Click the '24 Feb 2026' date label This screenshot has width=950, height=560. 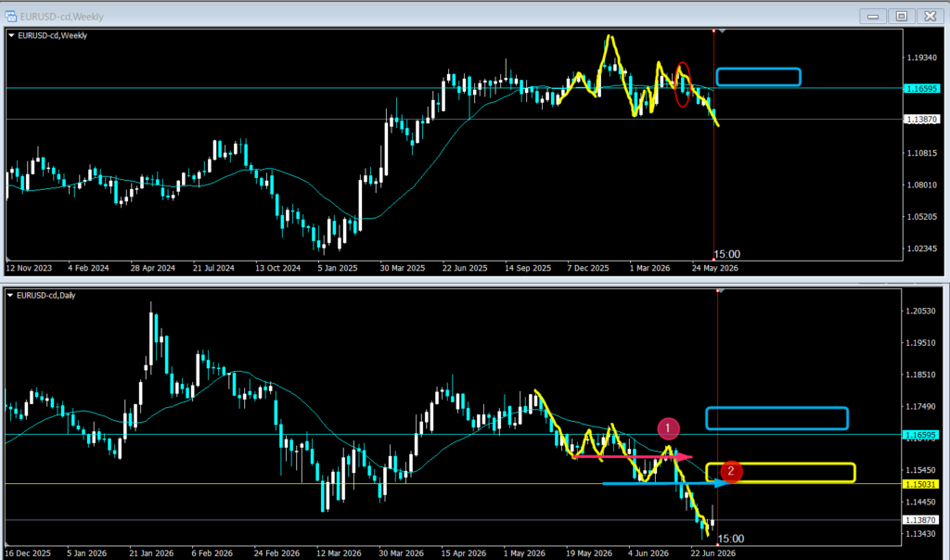pyautogui.click(x=276, y=553)
